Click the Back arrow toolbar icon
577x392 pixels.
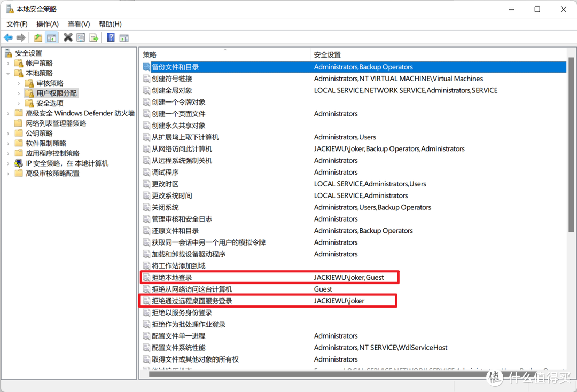8,37
